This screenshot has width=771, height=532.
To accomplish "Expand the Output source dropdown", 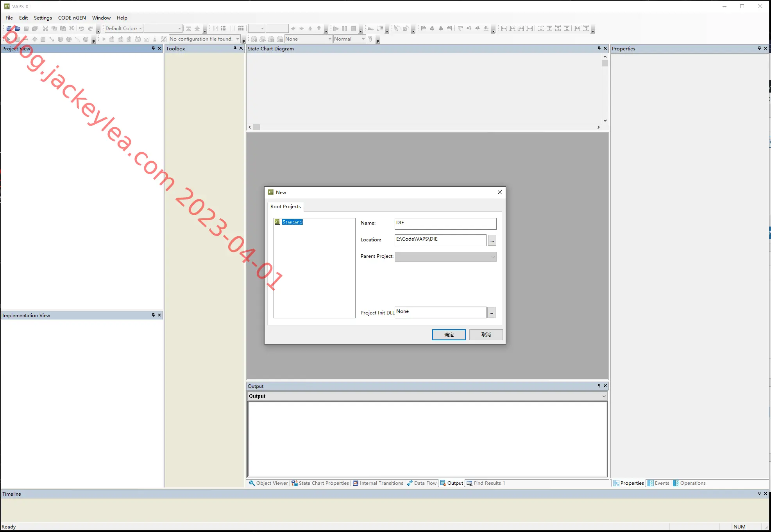I will click(604, 396).
